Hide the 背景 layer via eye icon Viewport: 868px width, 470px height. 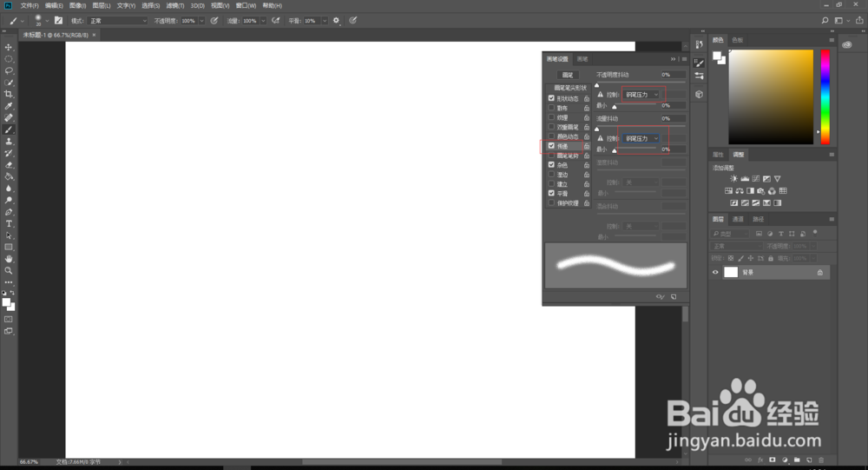pos(715,272)
